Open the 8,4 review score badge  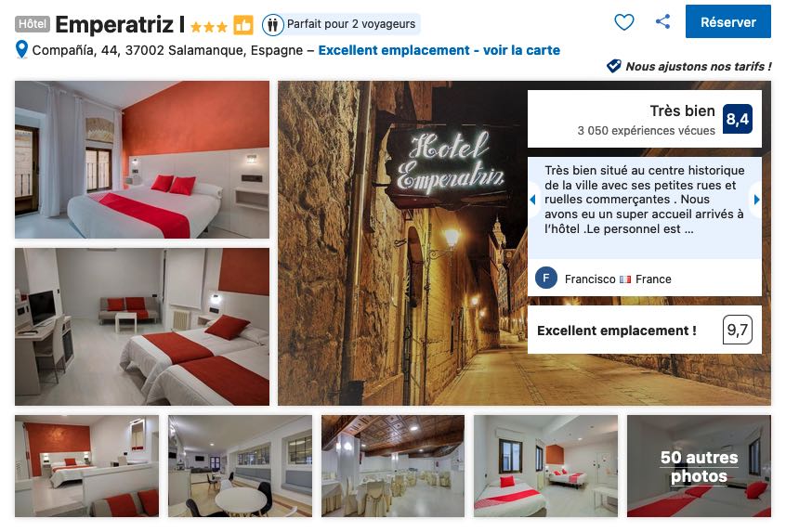tap(738, 119)
